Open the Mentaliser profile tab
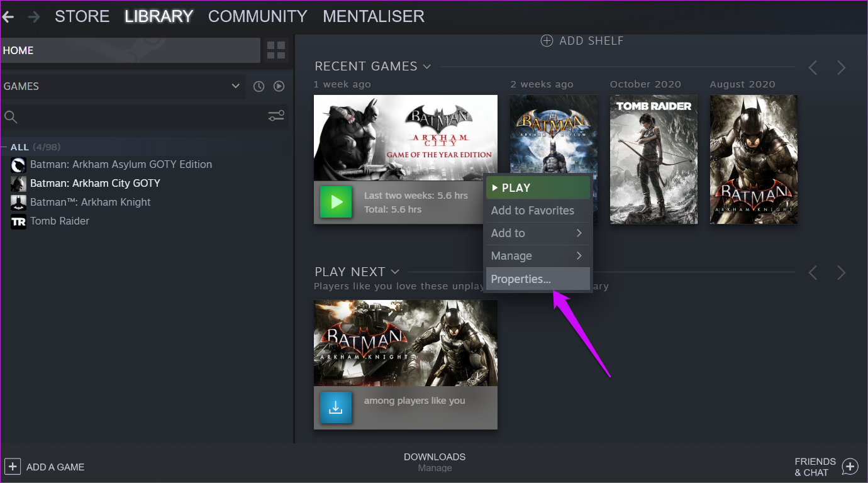The width and height of the screenshot is (868, 483). coord(374,16)
